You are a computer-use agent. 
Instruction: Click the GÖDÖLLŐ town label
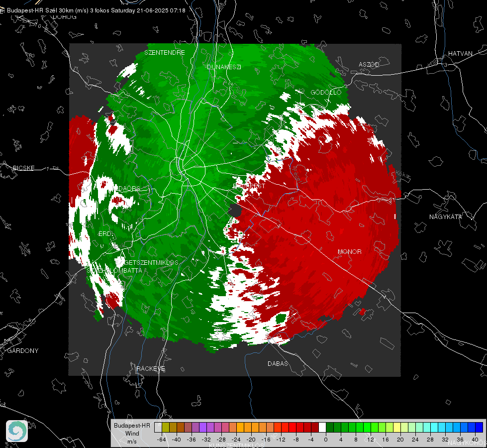tap(326, 92)
